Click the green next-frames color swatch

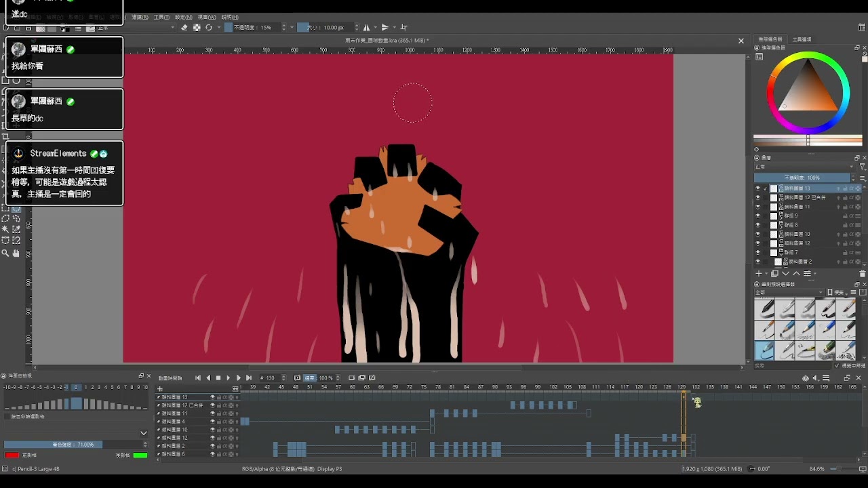tap(140, 455)
